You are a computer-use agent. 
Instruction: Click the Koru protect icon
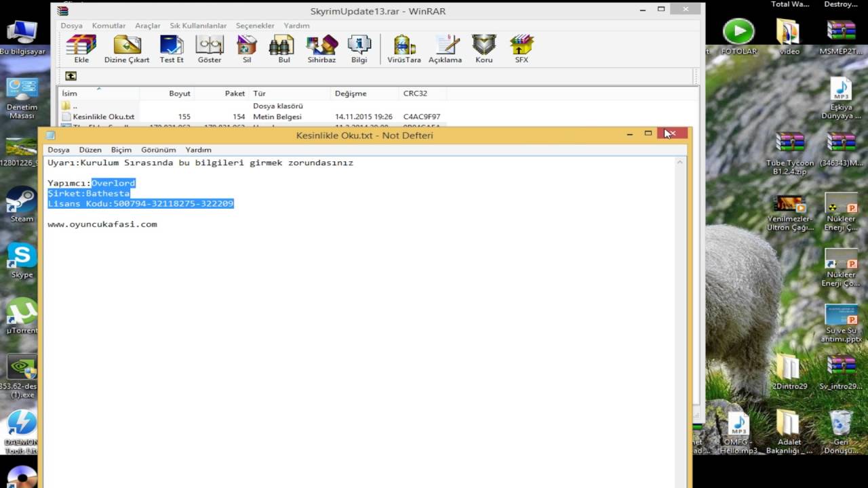tap(484, 49)
